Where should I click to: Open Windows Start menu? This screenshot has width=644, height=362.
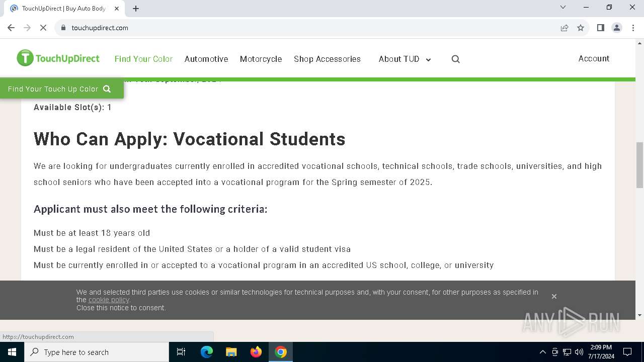pos(12,352)
